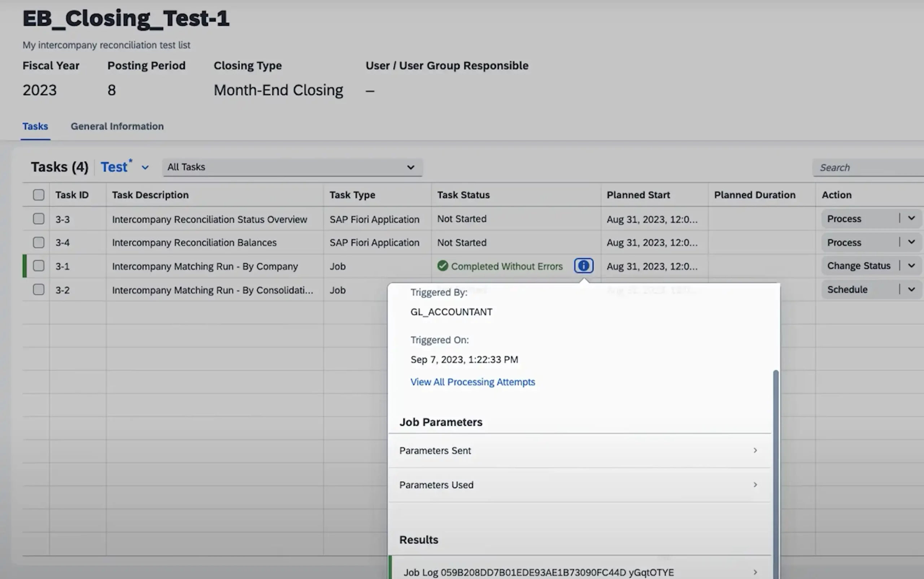924x579 pixels.
Task: Click the EB_Closing_Test-1 page title
Action: [126, 18]
